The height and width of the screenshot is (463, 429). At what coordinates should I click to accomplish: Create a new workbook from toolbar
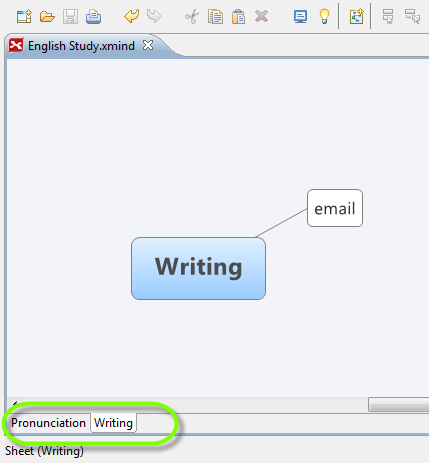[x=24, y=16]
